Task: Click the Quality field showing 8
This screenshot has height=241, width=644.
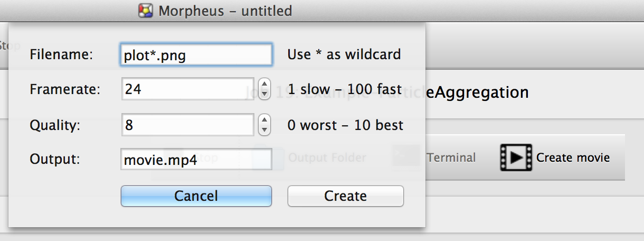Action: pos(187,125)
